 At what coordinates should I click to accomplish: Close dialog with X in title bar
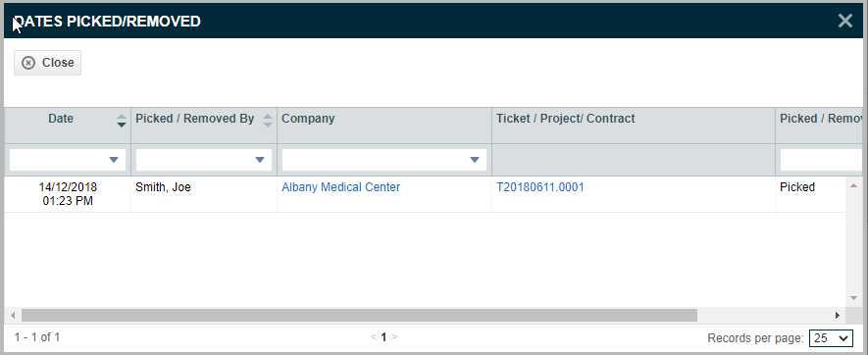pos(845,21)
